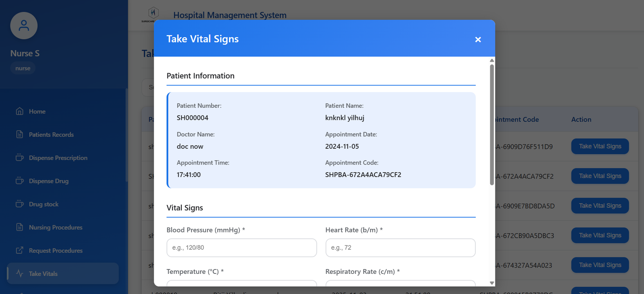Click the Dispense Prescription cup icon
Viewport: 644px width, 294px height.
19,158
